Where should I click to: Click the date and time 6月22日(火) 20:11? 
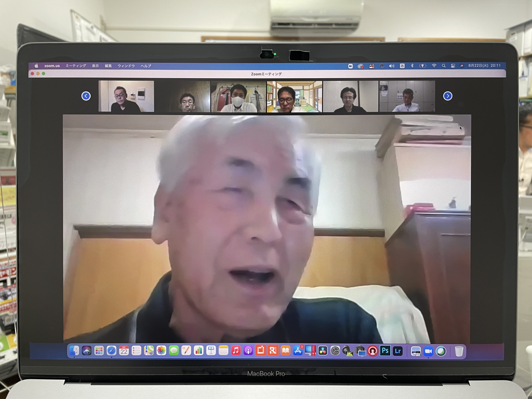click(485, 65)
